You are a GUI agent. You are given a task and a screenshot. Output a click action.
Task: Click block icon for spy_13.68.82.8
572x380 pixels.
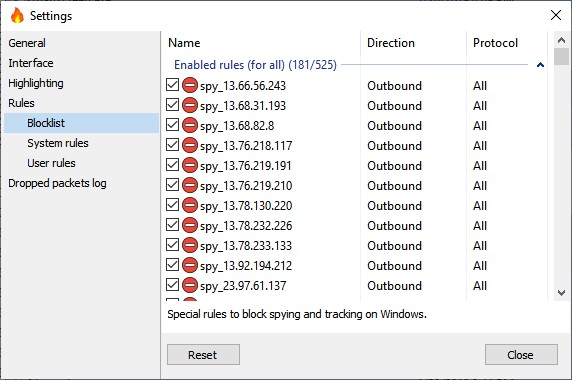point(190,125)
